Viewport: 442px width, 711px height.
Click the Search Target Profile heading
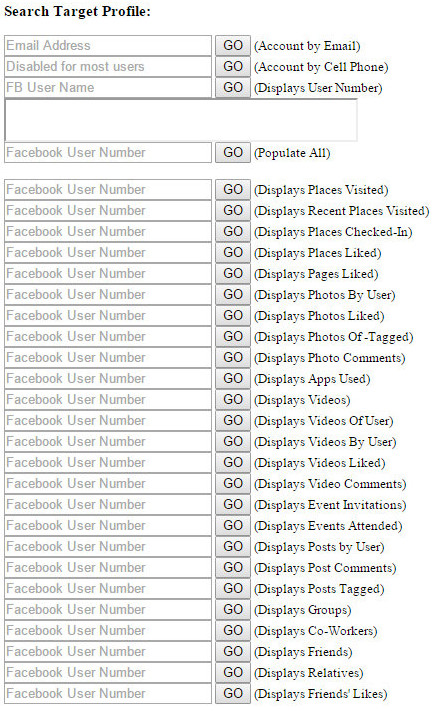click(x=78, y=12)
